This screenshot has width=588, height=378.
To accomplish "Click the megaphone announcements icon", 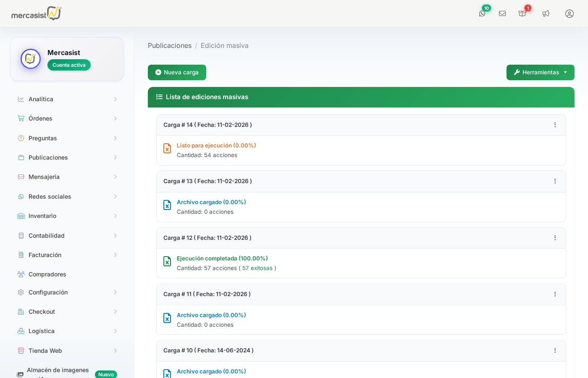I will pyautogui.click(x=546, y=13).
